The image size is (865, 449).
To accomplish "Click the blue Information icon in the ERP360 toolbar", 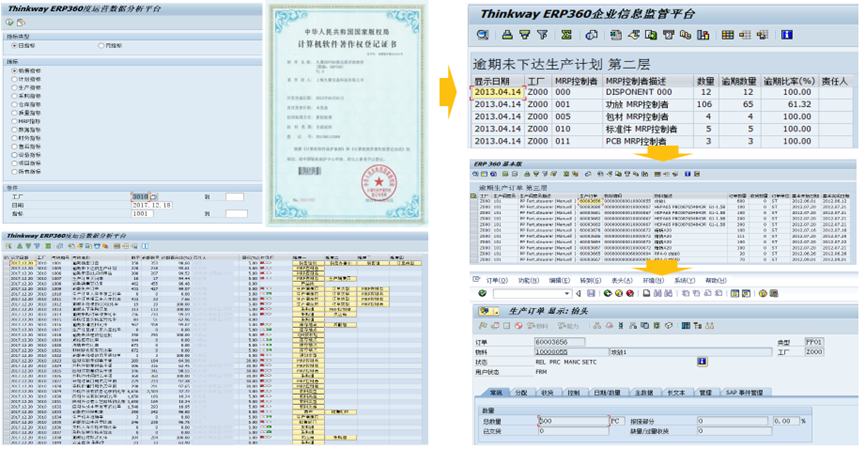I will [x=787, y=35].
